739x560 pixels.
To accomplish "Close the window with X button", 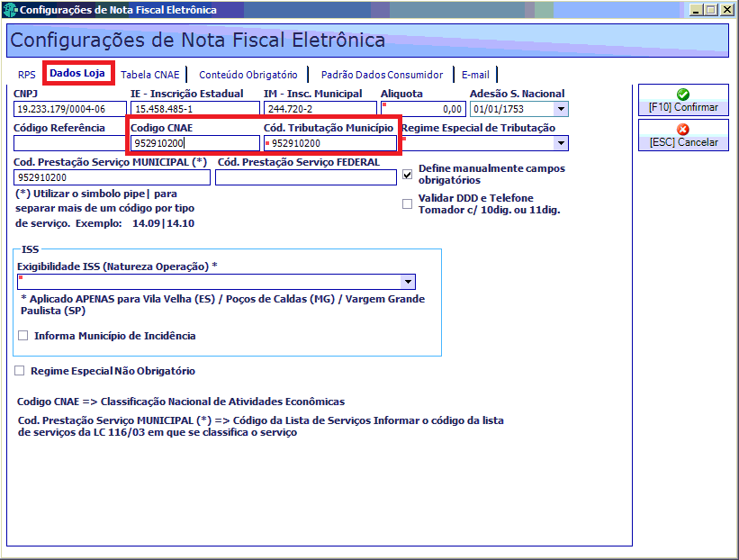I will pyautogui.click(x=726, y=9).
